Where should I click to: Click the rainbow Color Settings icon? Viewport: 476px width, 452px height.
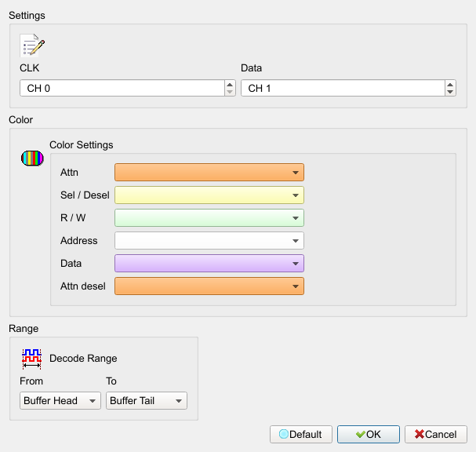32,159
